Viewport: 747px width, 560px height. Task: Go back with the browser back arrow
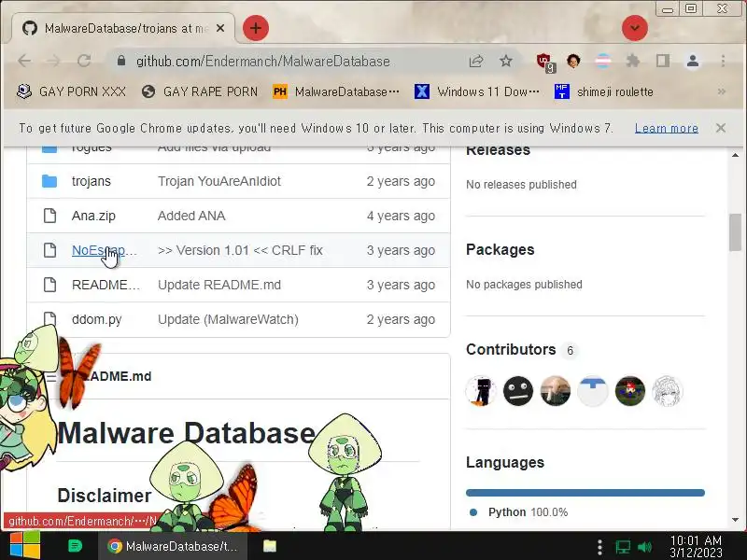(x=24, y=61)
